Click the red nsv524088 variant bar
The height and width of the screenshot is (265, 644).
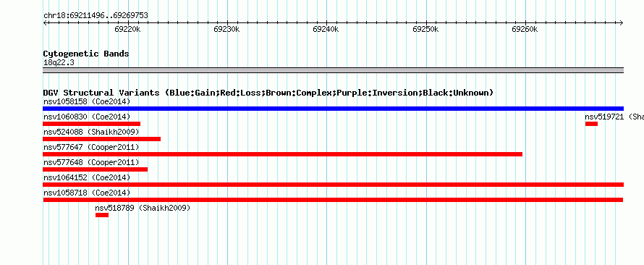(x=102, y=139)
